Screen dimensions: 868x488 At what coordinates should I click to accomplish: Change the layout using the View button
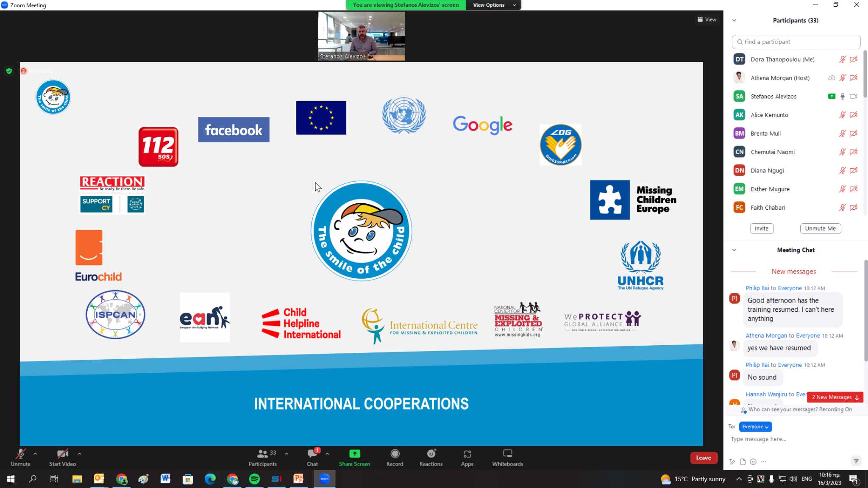click(707, 19)
